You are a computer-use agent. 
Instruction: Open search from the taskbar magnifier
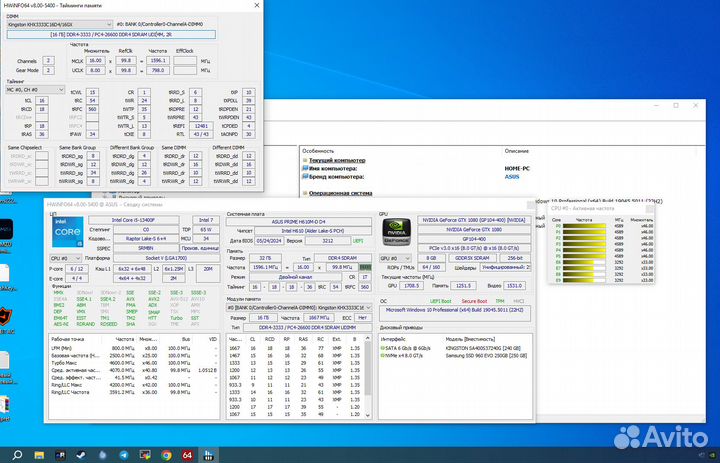point(17,455)
